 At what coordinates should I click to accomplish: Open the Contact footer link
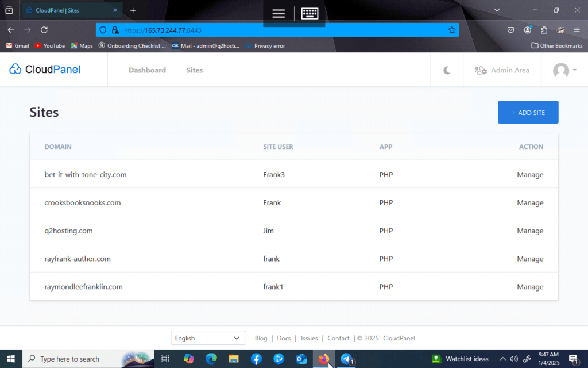[338, 338]
